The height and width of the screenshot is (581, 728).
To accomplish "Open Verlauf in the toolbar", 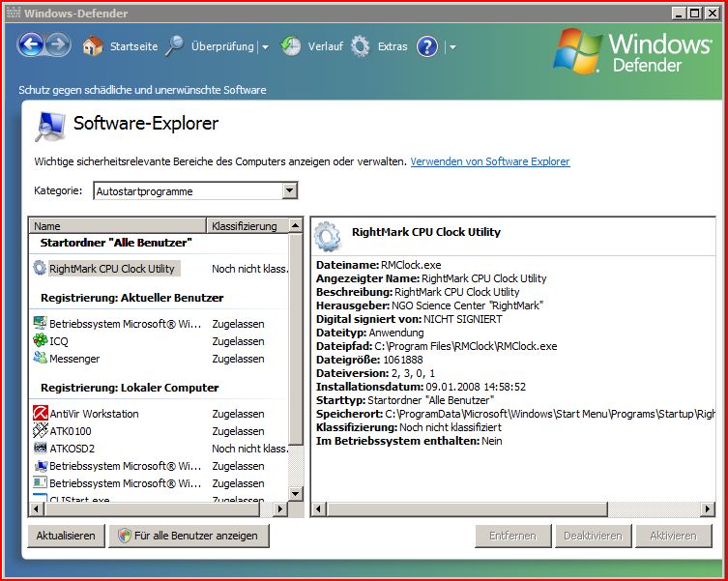I will point(326,46).
